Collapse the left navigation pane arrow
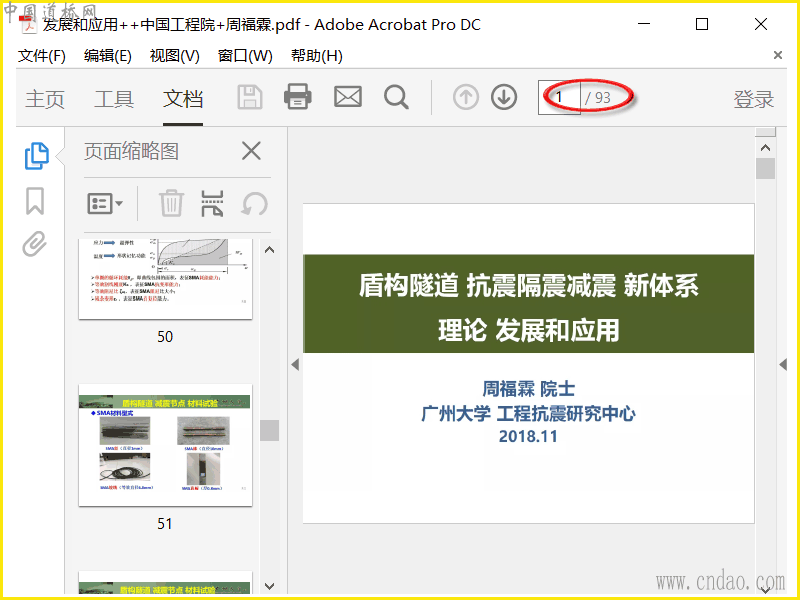 pos(295,364)
